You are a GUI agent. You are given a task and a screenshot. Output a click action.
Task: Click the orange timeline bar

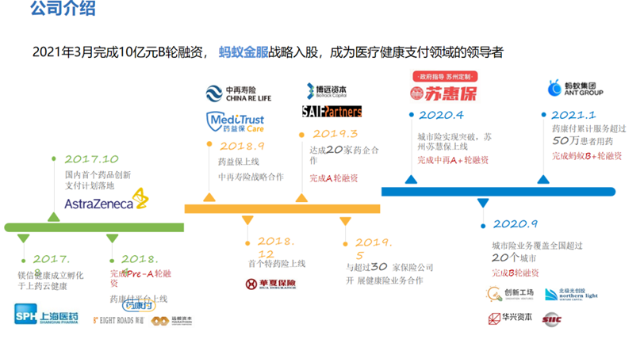click(x=282, y=209)
